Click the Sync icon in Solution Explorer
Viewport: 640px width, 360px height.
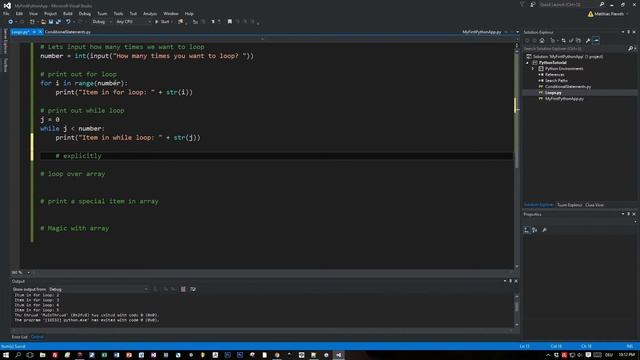[564, 40]
